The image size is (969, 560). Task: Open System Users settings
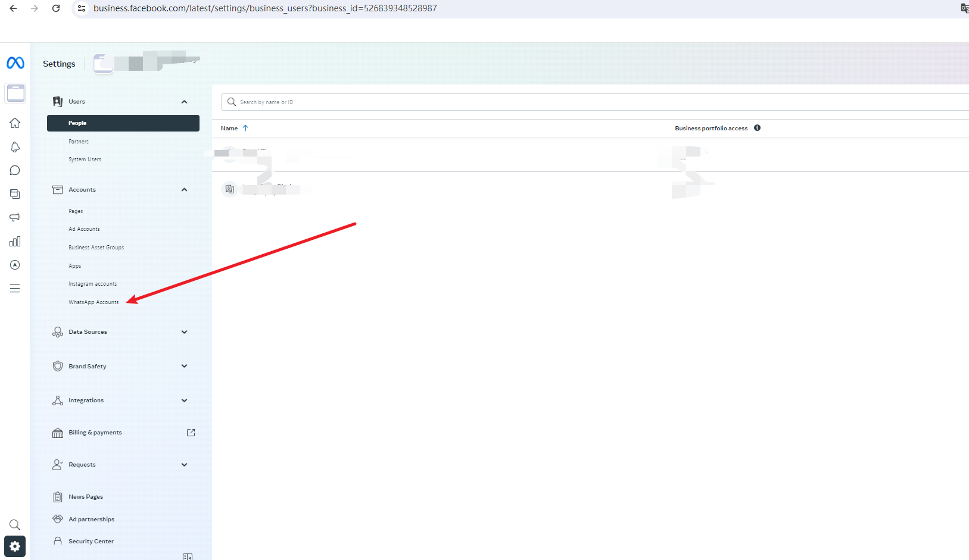pos(85,159)
